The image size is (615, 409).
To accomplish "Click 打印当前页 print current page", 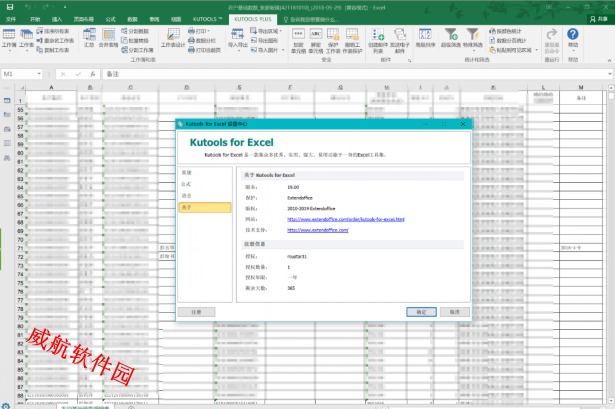I will click(x=204, y=50).
